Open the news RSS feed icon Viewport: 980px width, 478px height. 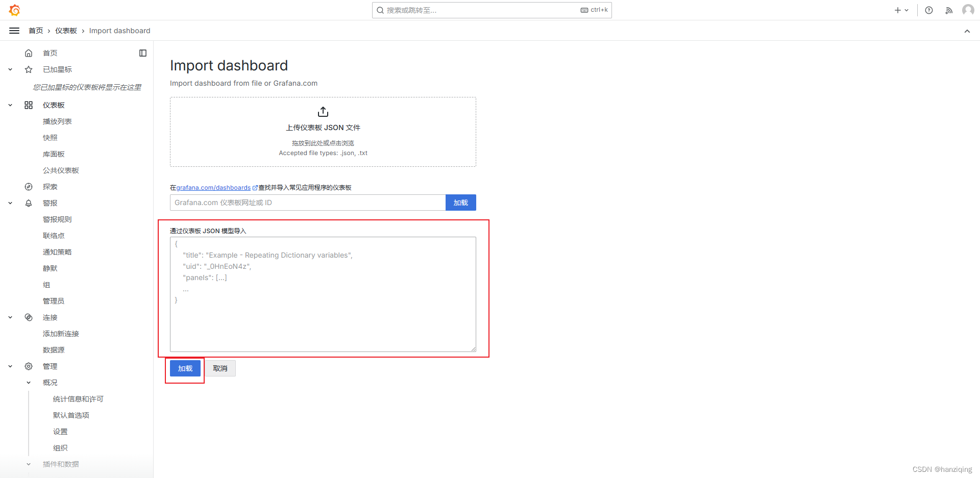pyautogui.click(x=949, y=10)
